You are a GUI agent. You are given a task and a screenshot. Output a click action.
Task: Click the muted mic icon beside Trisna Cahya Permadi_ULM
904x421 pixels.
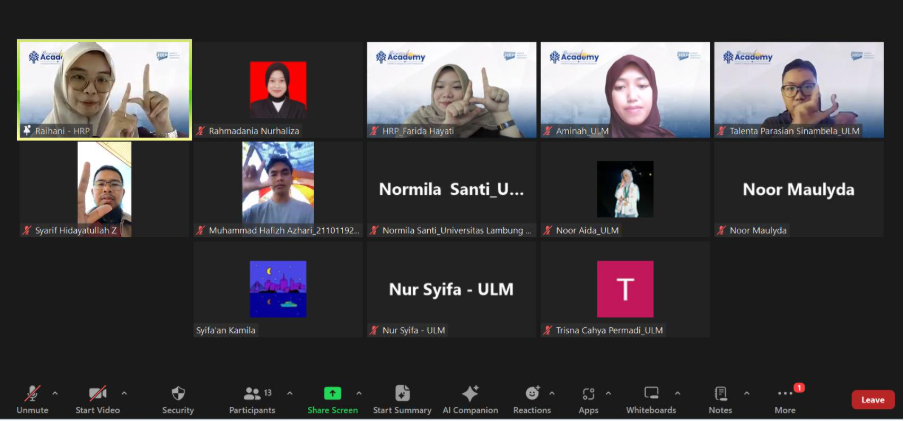(548, 330)
